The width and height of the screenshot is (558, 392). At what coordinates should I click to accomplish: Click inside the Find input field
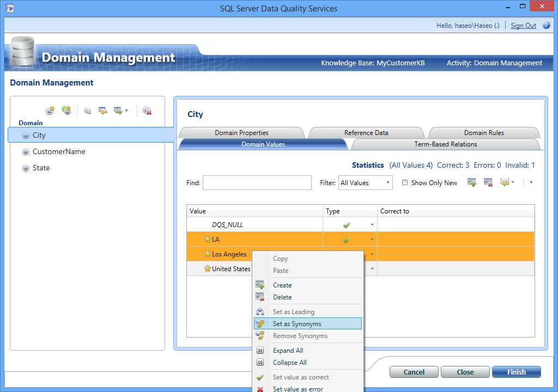pyautogui.click(x=257, y=182)
